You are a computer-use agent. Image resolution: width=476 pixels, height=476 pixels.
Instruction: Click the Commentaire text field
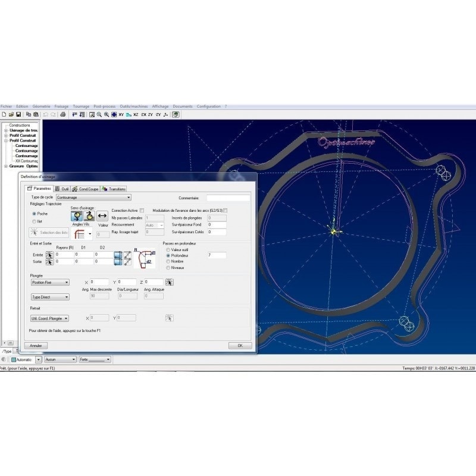pyautogui.click(x=228, y=198)
